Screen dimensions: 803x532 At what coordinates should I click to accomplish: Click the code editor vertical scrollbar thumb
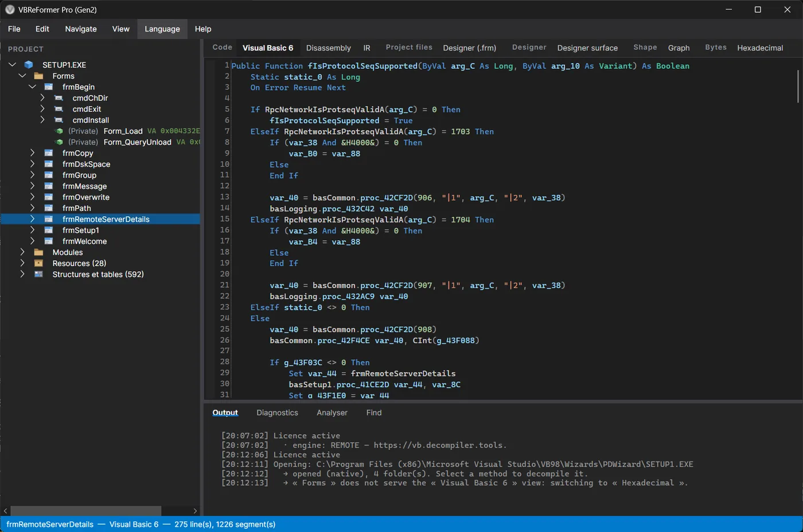798,87
